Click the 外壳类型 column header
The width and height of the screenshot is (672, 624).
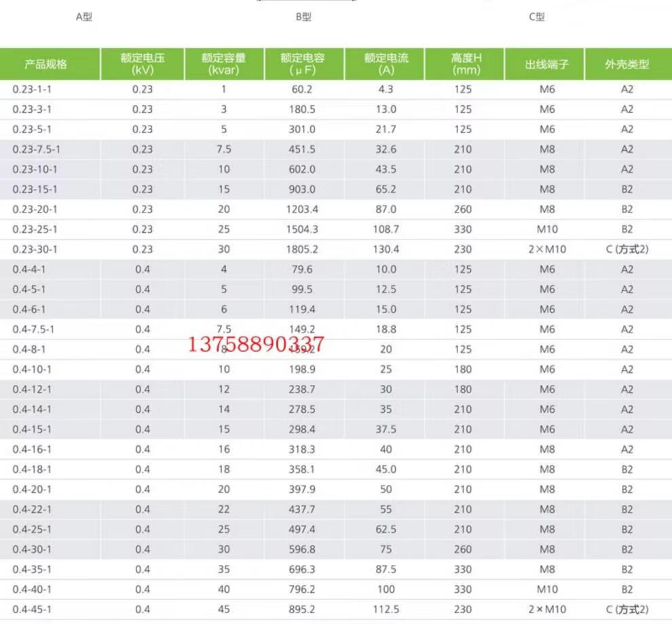627,65
